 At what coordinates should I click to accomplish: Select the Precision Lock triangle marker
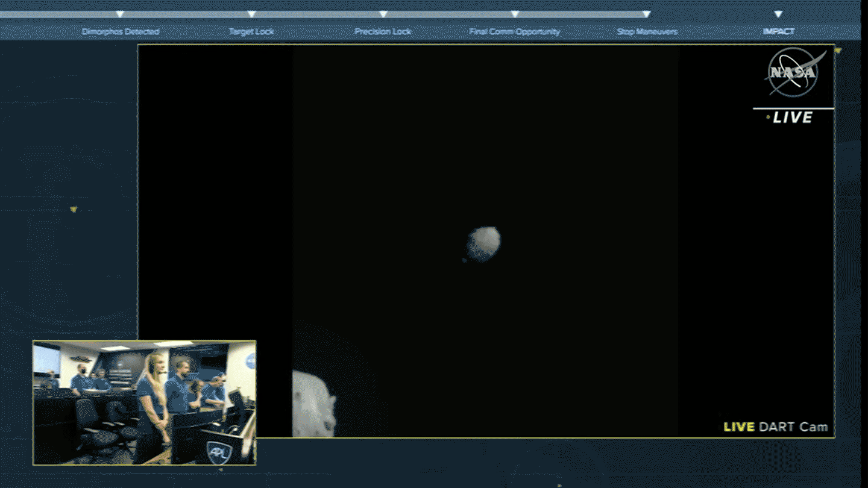tap(383, 14)
